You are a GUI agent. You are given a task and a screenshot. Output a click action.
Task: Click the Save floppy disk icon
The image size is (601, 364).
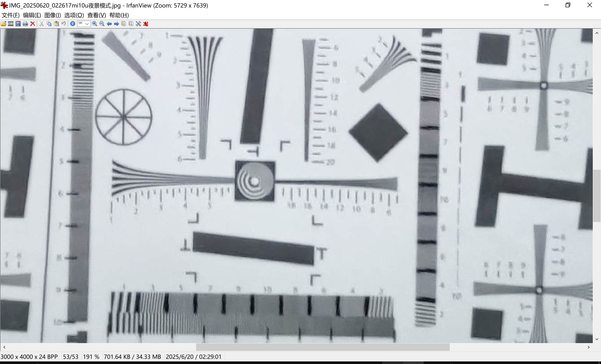(x=18, y=24)
